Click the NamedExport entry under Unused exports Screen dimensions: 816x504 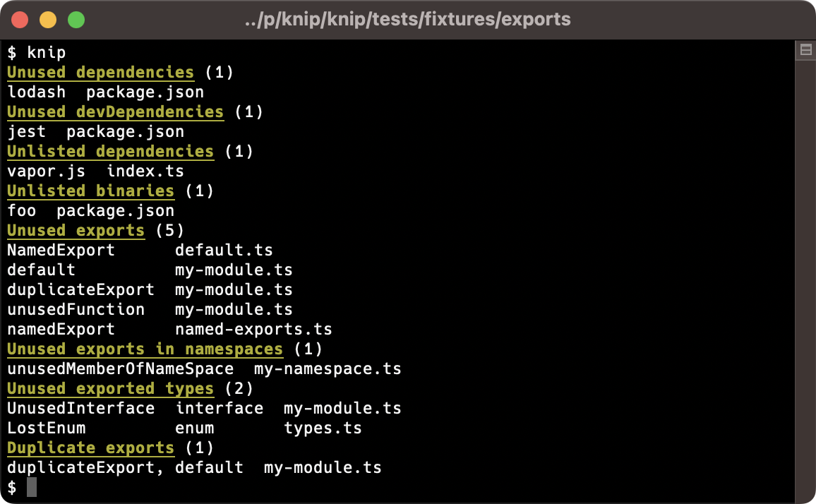[61, 250]
